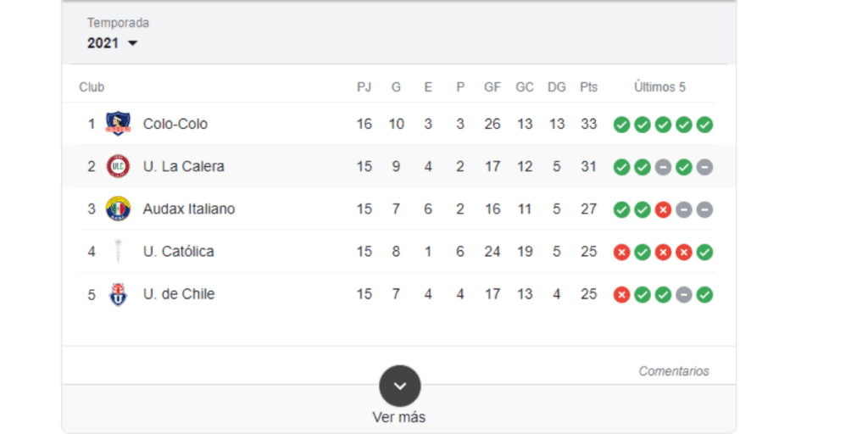Click the Ver más label
The width and height of the screenshot is (868, 434).
399,417
